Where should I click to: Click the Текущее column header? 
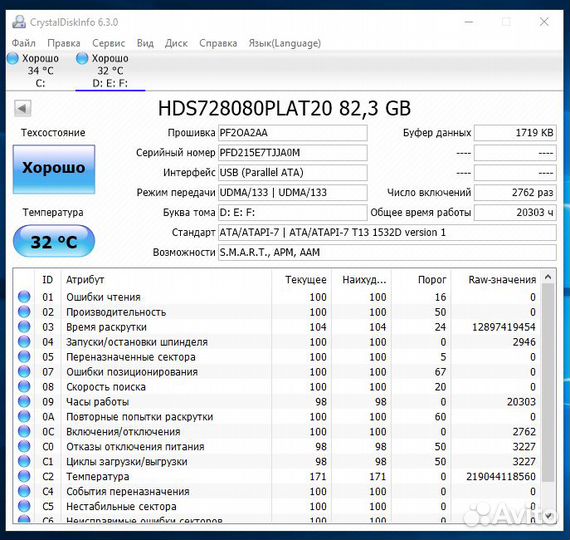pos(301,280)
